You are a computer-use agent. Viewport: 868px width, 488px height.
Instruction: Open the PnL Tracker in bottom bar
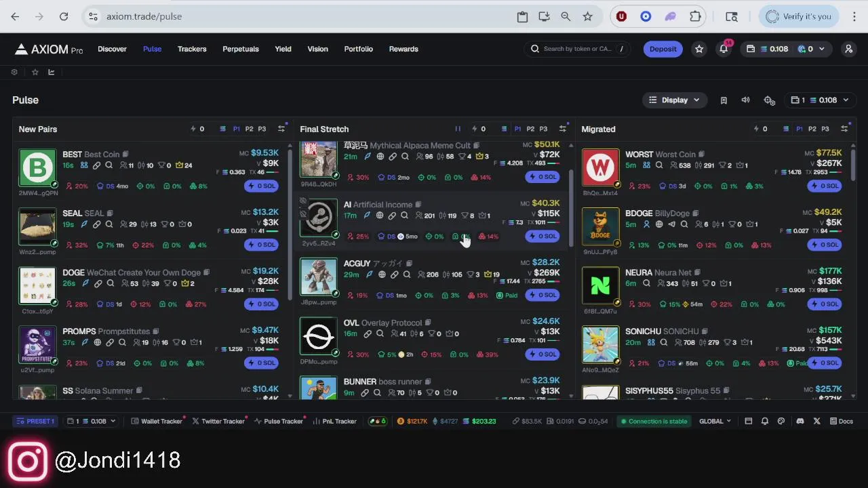click(335, 421)
